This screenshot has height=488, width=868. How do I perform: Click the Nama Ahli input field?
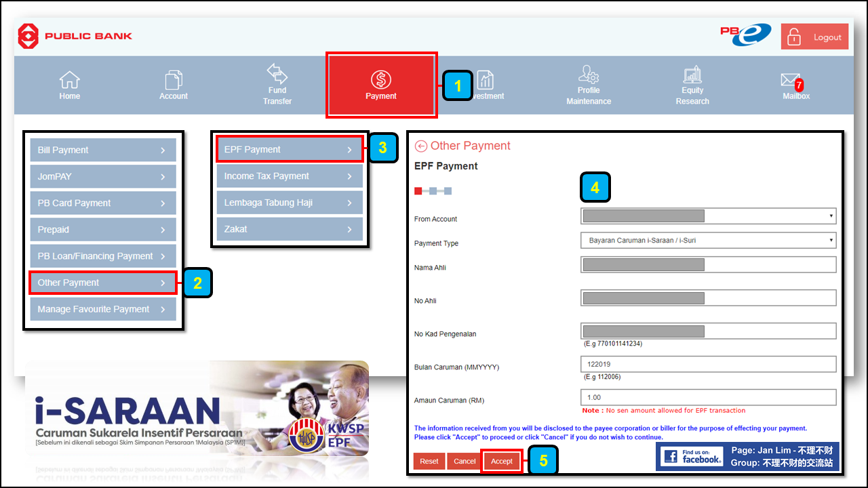coord(709,264)
